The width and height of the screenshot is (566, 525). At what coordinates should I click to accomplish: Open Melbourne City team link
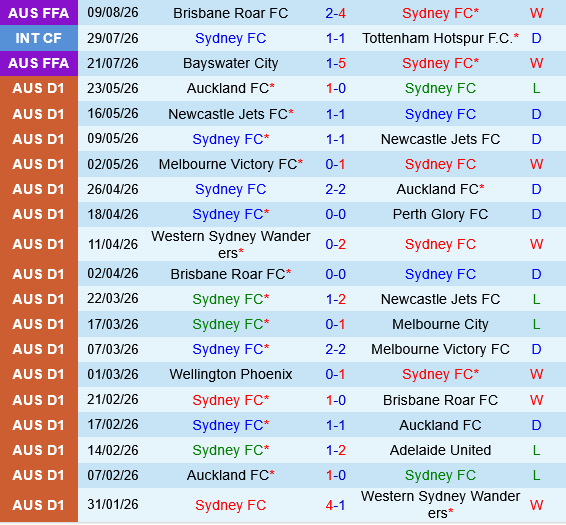tap(440, 324)
